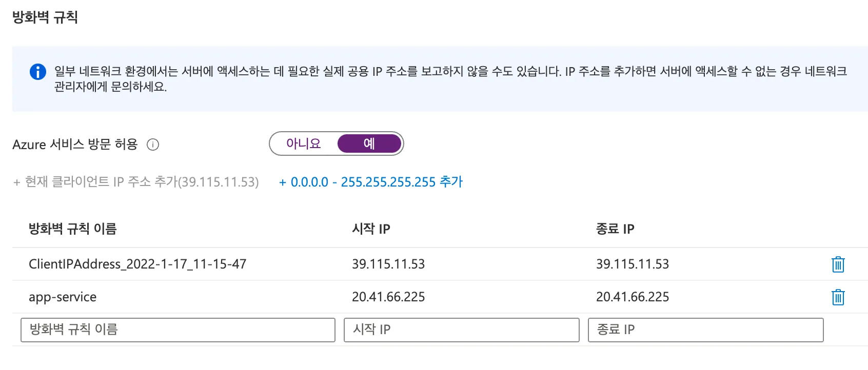
Task: Click the 종료 IP column header
Action: pyautogui.click(x=615, y=229)
